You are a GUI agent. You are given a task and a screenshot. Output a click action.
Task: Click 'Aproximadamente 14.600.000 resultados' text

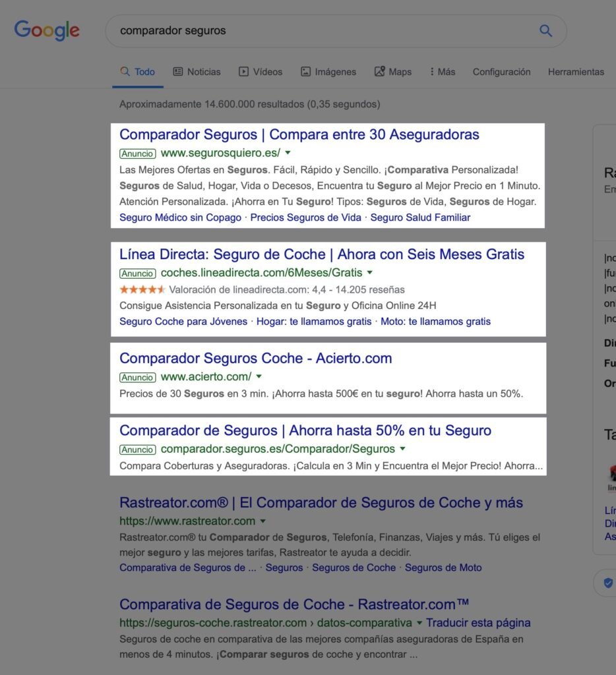point(212,104)
